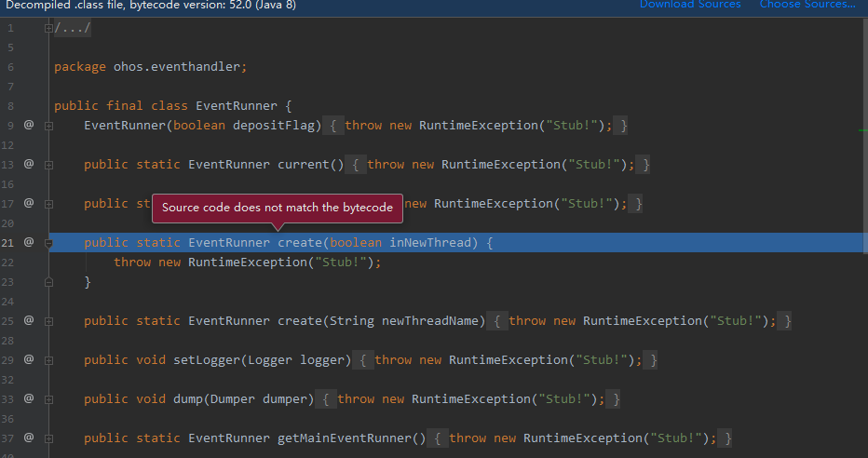Screen dimensions: 868x458
Task: Expand the EventRunner constructor body on line 9
Action: pyautogui.click(x=48, y=125)
